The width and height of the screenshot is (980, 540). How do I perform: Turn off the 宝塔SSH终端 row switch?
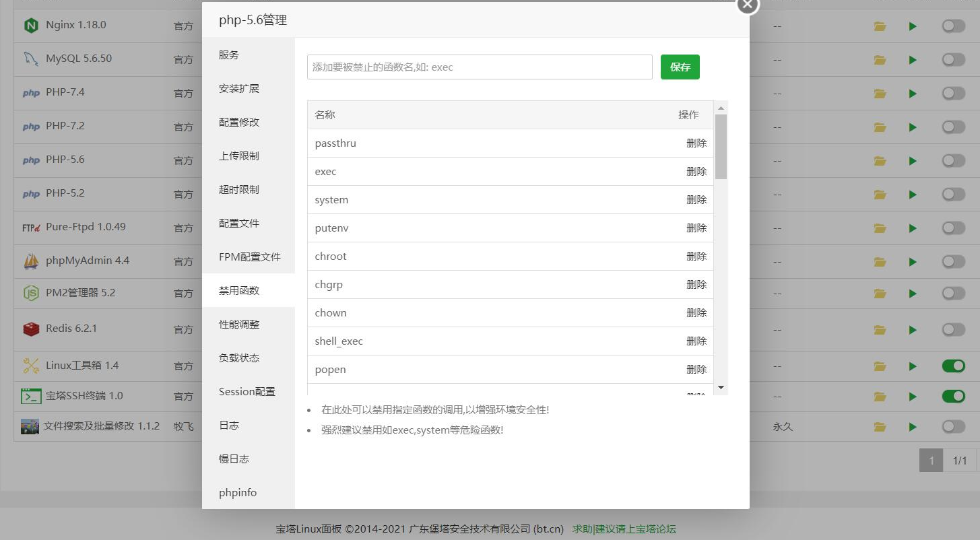[954, 396]
